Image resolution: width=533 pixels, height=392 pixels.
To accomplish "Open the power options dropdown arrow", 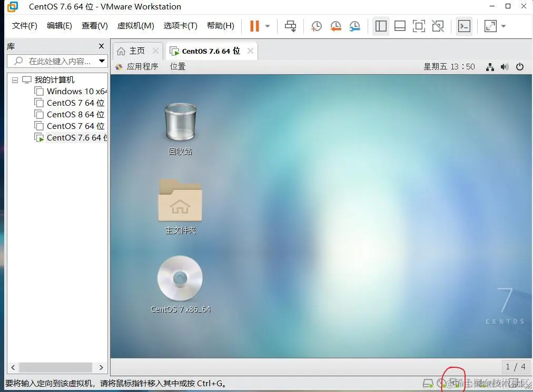I will click(268, 26).
